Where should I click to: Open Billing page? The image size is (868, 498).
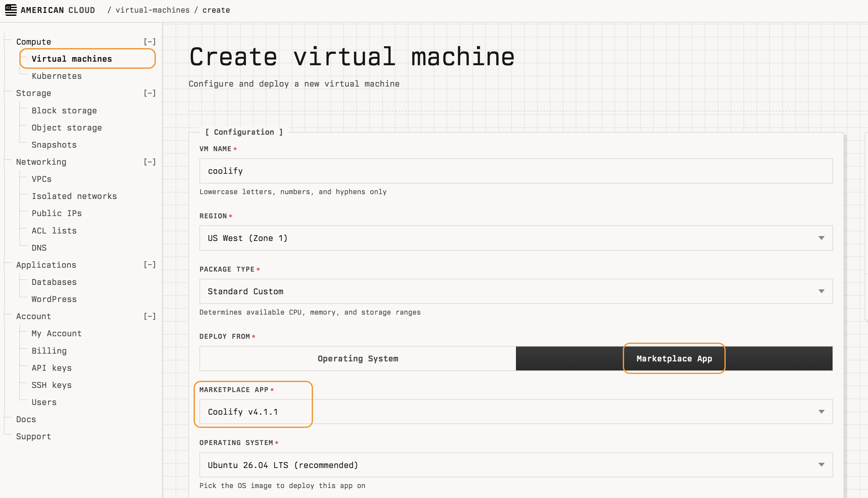coord(49,351)
